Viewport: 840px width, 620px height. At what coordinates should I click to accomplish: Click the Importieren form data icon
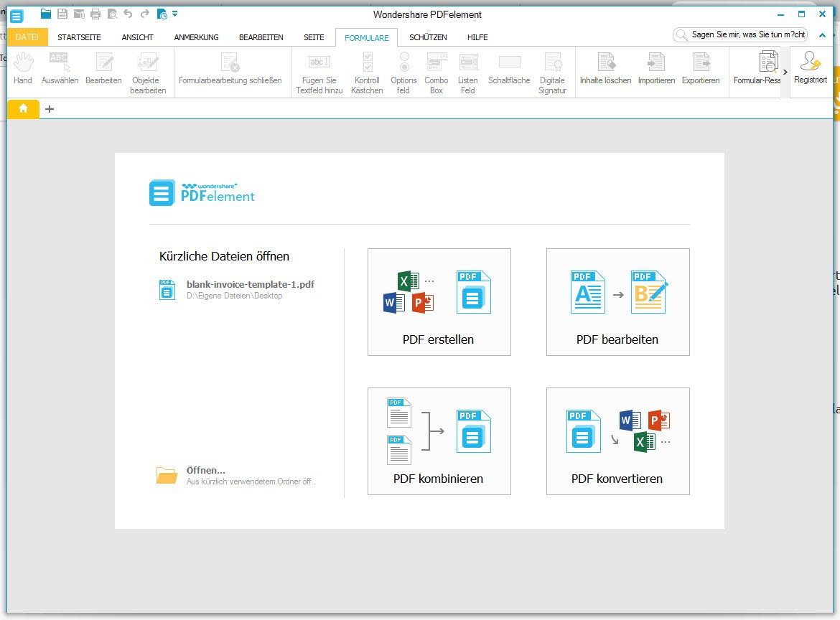[656, 70]
